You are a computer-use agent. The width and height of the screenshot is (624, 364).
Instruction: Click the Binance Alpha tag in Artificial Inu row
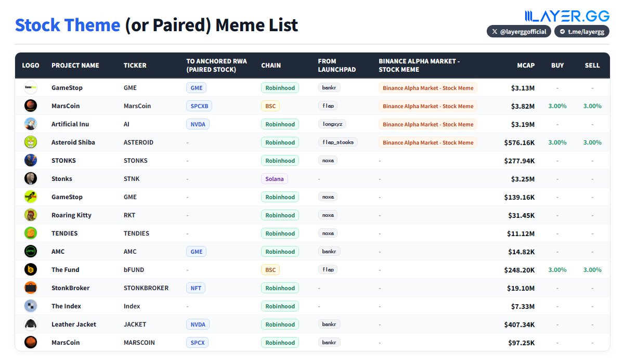[x=428, y=124]
